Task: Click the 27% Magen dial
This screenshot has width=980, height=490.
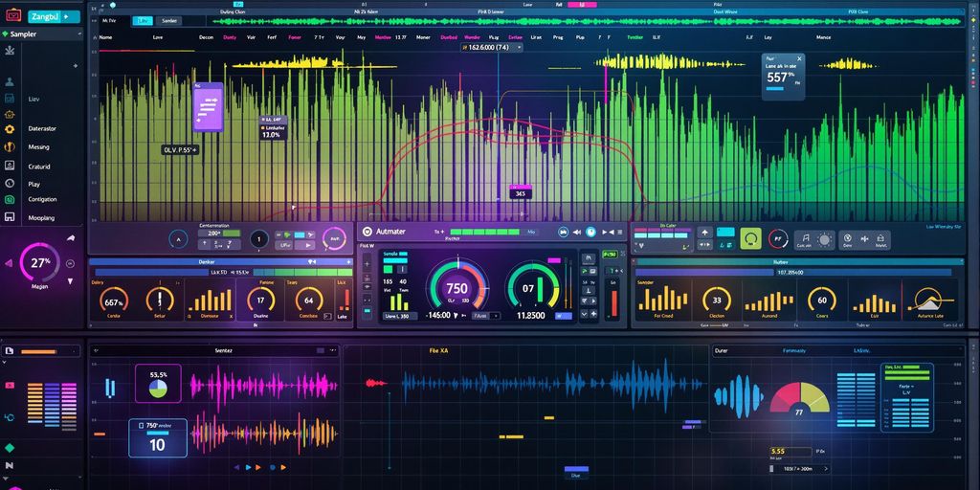Action: (40, 262)
